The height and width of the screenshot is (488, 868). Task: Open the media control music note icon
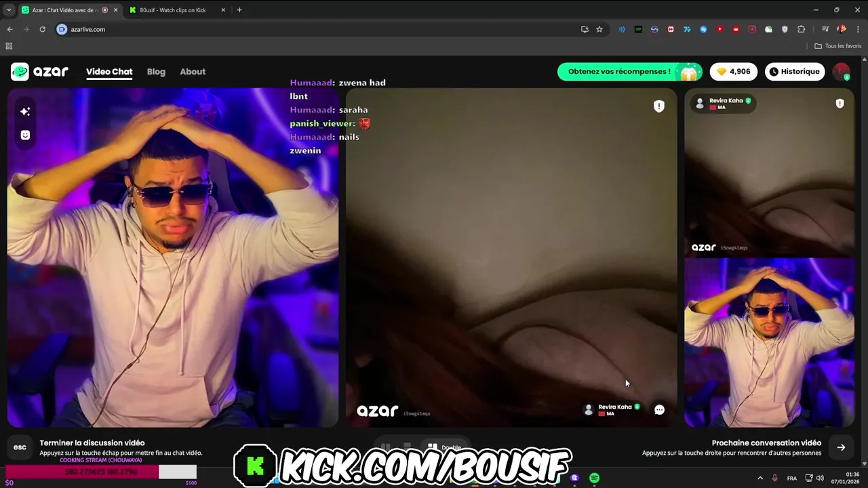(825, 29)
